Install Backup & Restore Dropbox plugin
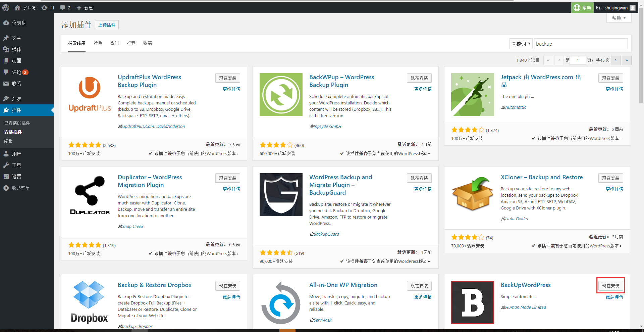 point(228,286)
